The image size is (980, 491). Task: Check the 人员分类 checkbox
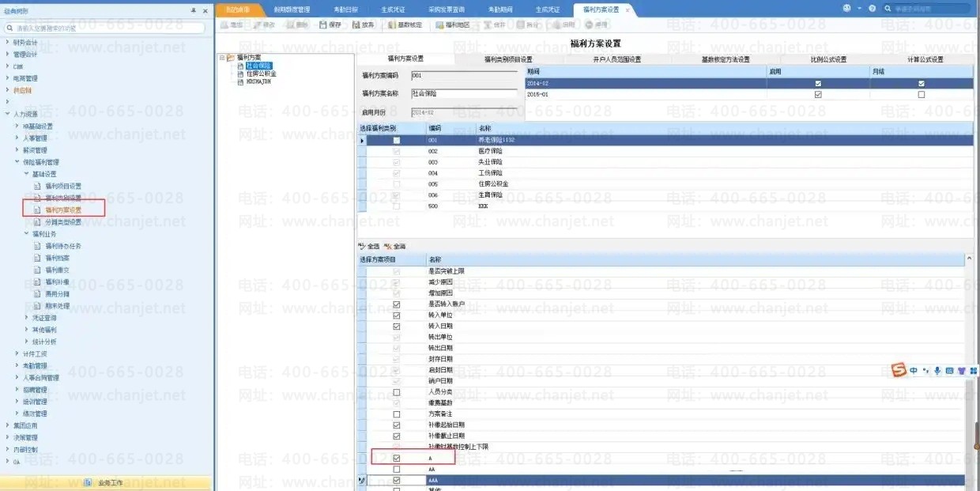[x=397, y=392]
